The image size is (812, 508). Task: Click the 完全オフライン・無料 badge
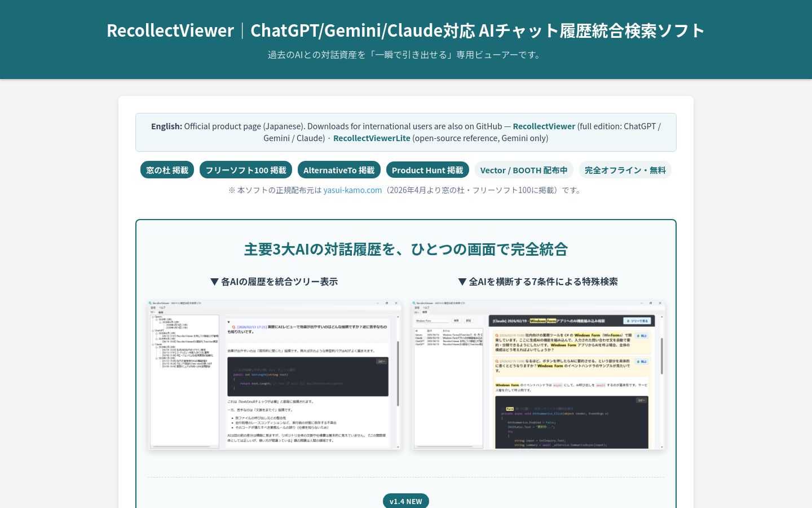pyautogui.click(x=625, y=170)
